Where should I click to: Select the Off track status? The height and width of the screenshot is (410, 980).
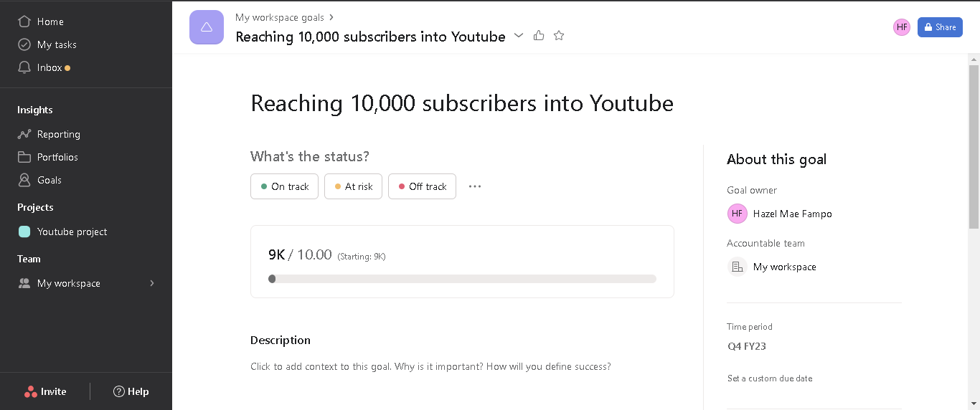tap(422, 186)
